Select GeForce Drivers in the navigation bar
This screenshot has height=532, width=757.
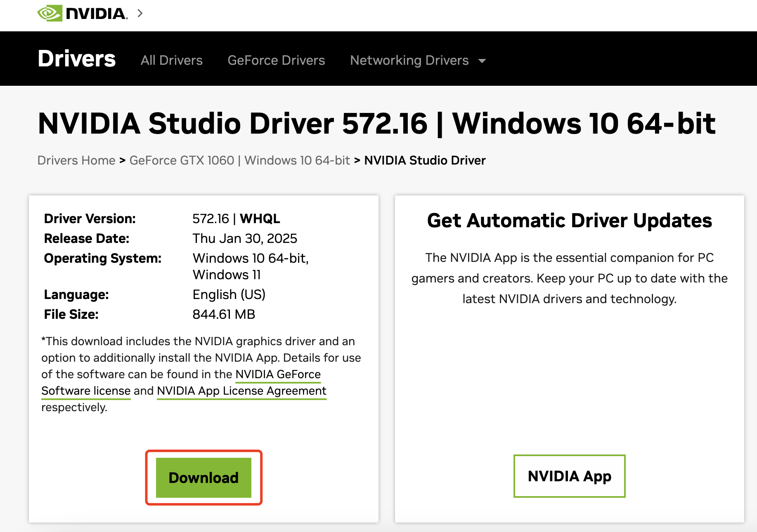(276, 60)
